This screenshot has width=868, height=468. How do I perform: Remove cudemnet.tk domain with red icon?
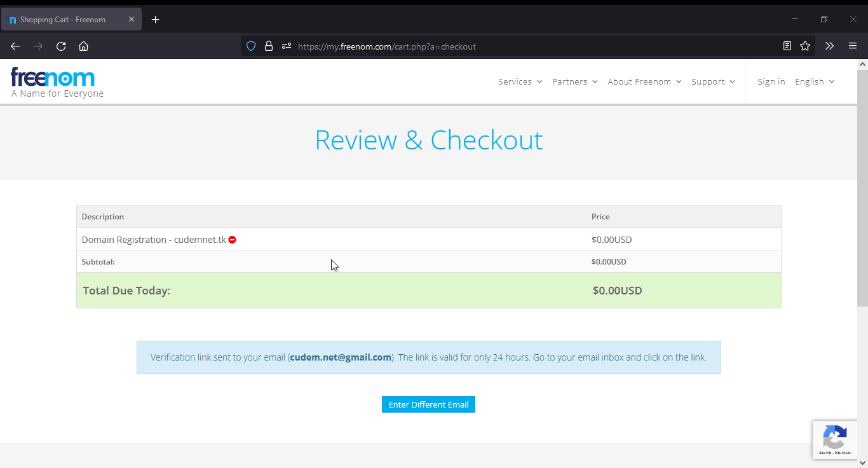click(x=233, y=240)
